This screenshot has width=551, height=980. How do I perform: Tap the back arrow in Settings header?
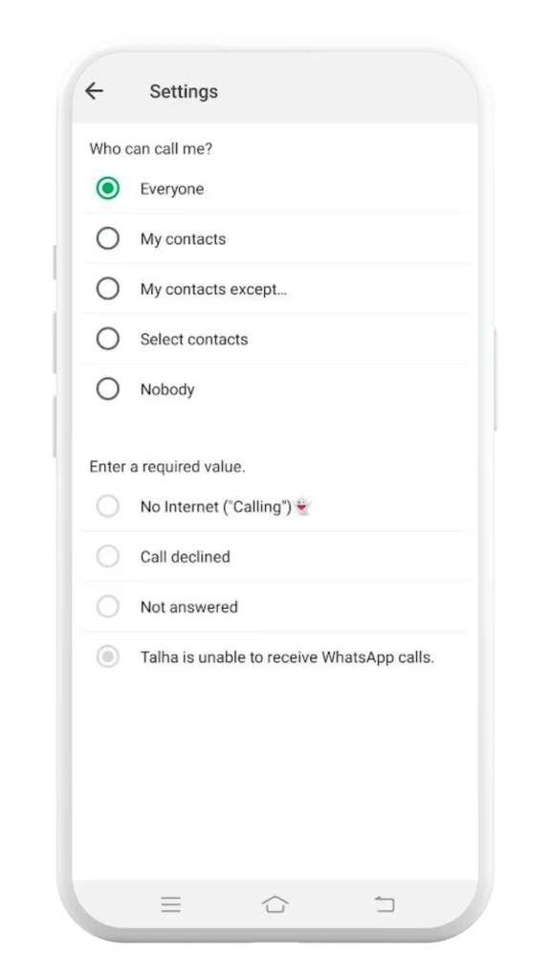(94, 90)
